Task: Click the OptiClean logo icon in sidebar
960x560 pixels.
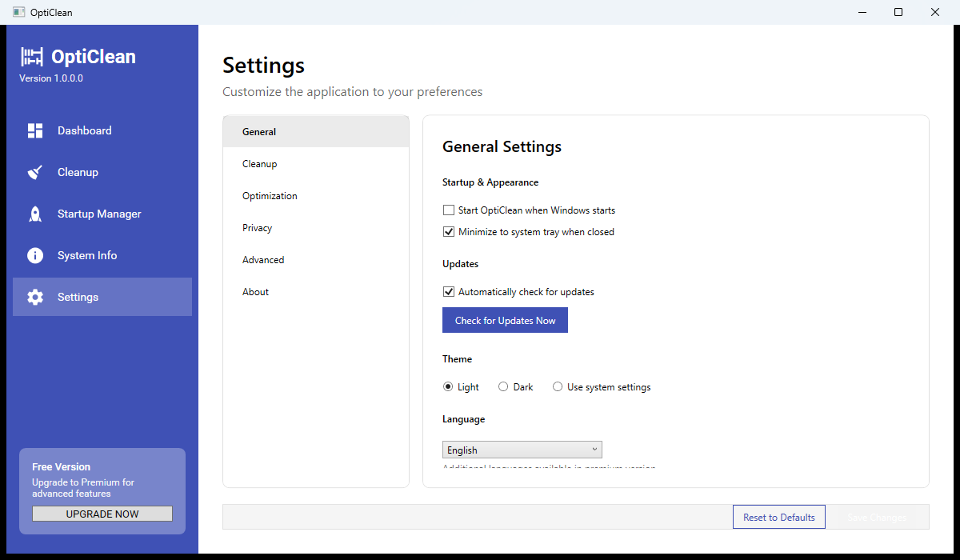Action: (x=31, y=57)
